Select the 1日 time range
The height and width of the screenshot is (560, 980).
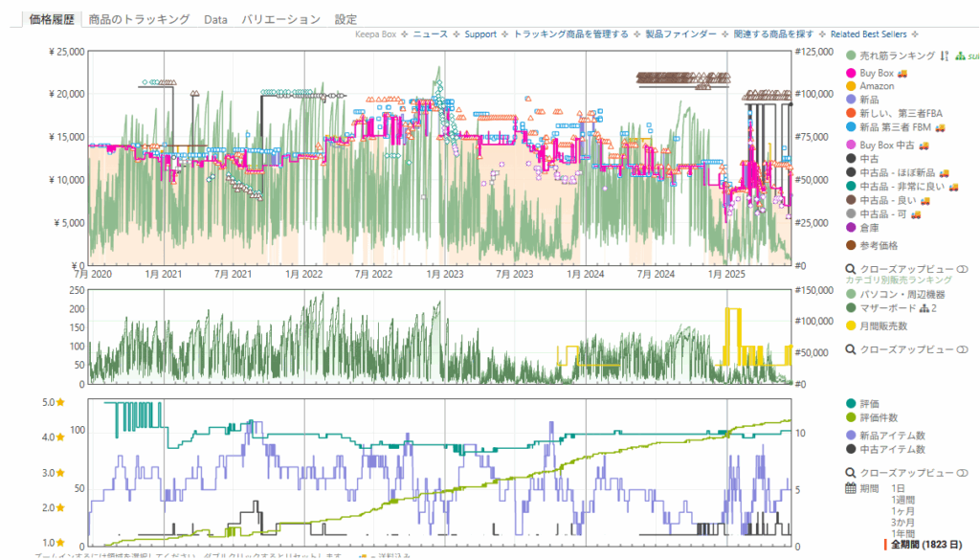(x=898, y=488)
